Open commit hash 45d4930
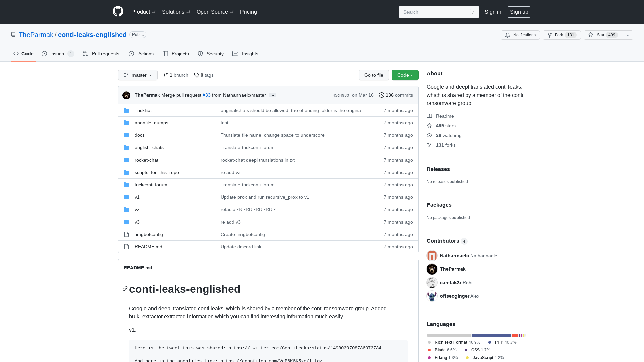 click(341, 95)
